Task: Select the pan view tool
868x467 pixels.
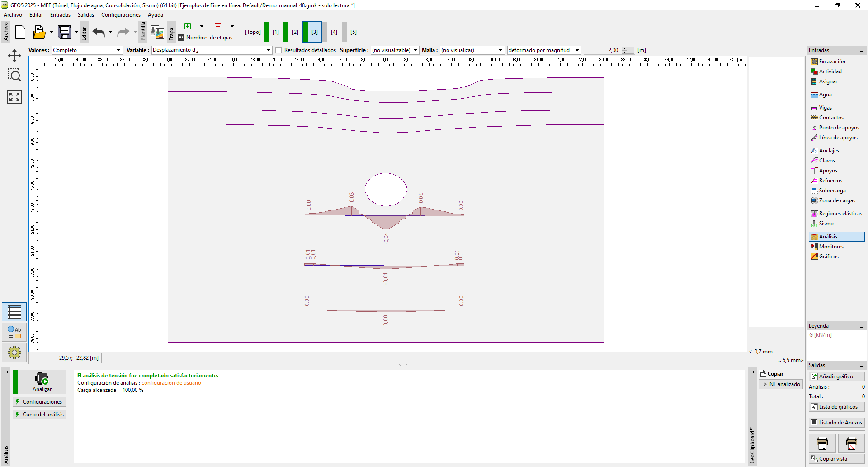Action: click(14, 56)
